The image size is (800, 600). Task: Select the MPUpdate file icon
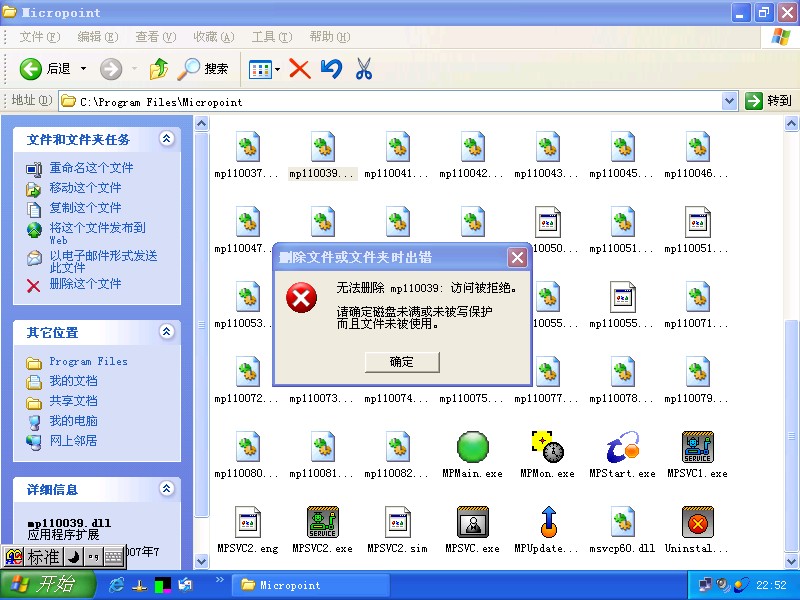(547, 522)
